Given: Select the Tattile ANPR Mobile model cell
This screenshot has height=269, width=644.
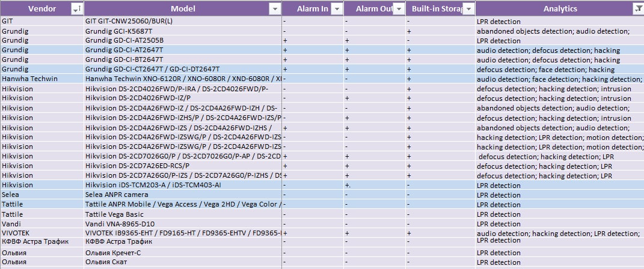Looking at the screenshot, I should click(x=183, y=204).
